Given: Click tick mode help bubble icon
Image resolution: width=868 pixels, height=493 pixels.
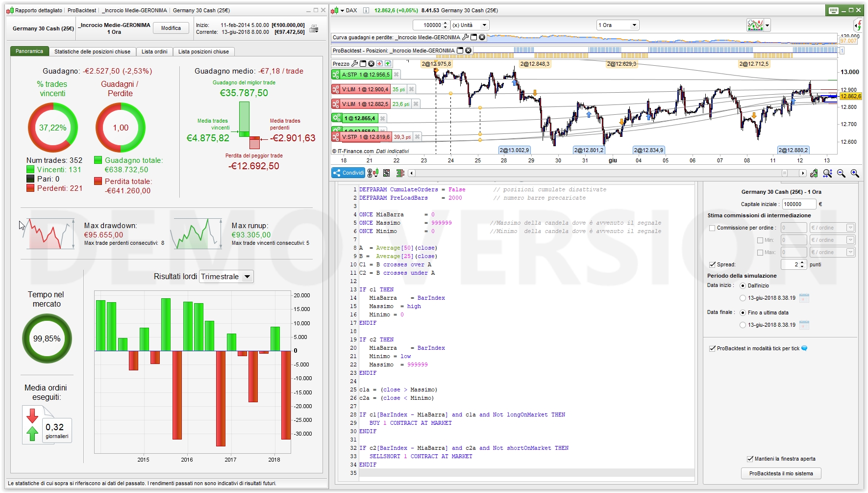Looking at the screenshot, I should (804, 348).
